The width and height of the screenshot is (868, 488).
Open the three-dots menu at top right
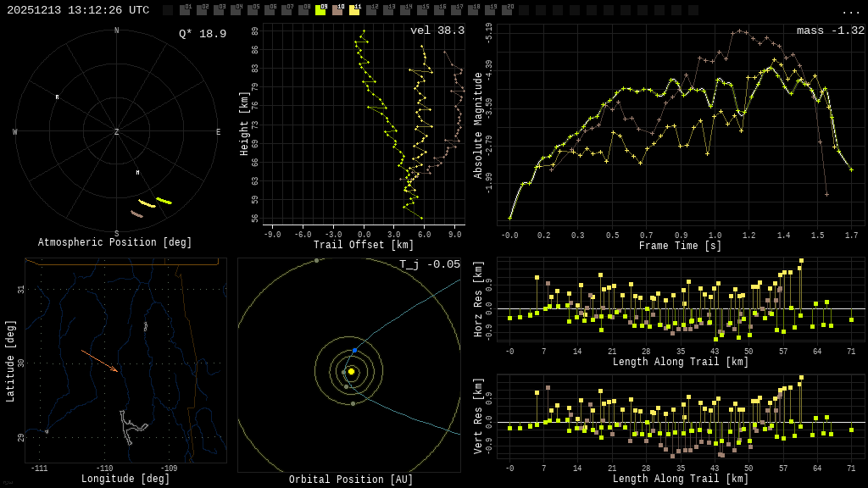click(x=850, y=11)
